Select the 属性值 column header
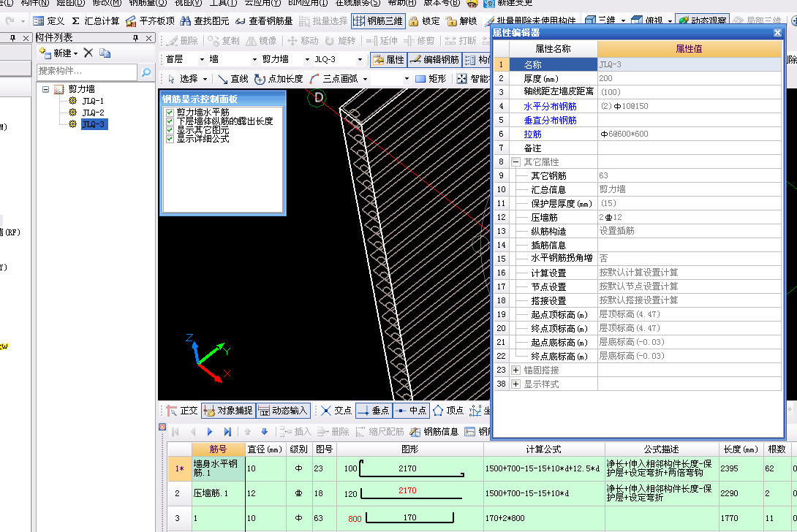This screenshot has height=532, width=797. (690, 49)
